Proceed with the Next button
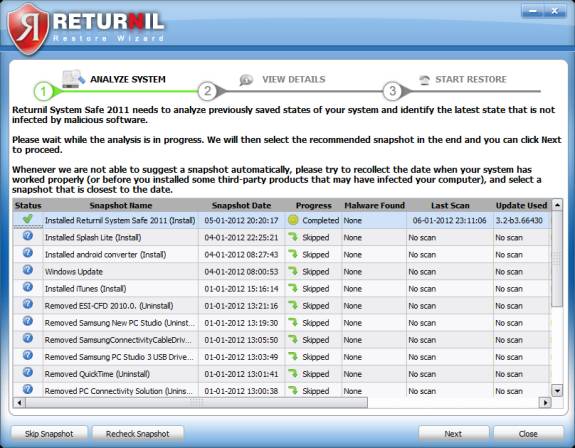The height and width of the screenshot is (448, 575). (x=453, y=434)
